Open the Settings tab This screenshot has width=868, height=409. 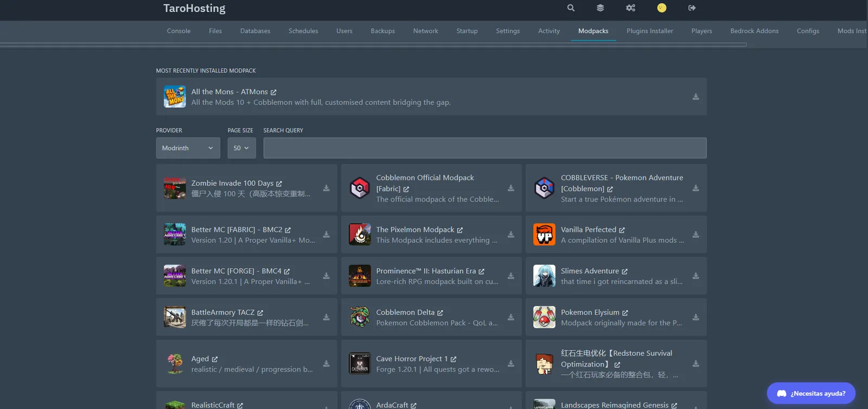[508, 31]
